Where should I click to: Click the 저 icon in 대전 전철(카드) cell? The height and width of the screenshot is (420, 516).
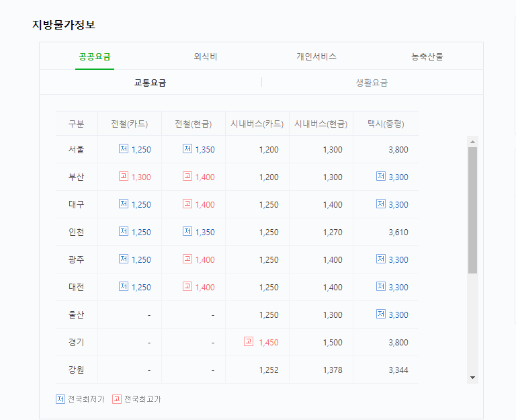(124, 287)
